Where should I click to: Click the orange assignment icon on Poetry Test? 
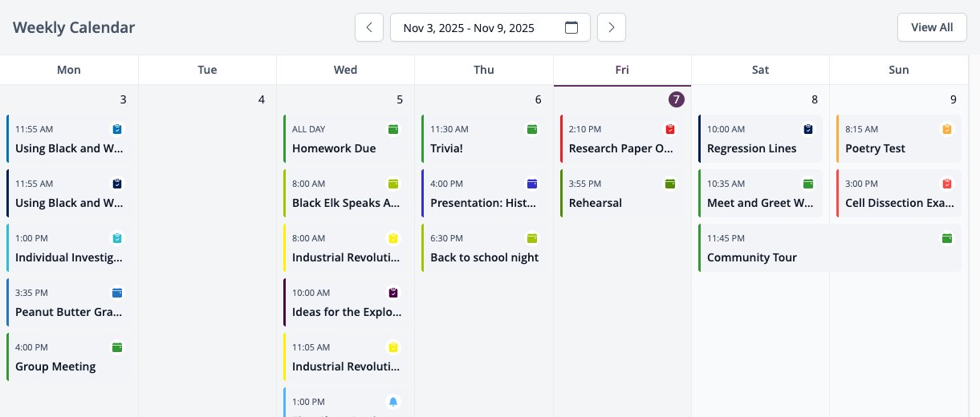coord(947,129)
